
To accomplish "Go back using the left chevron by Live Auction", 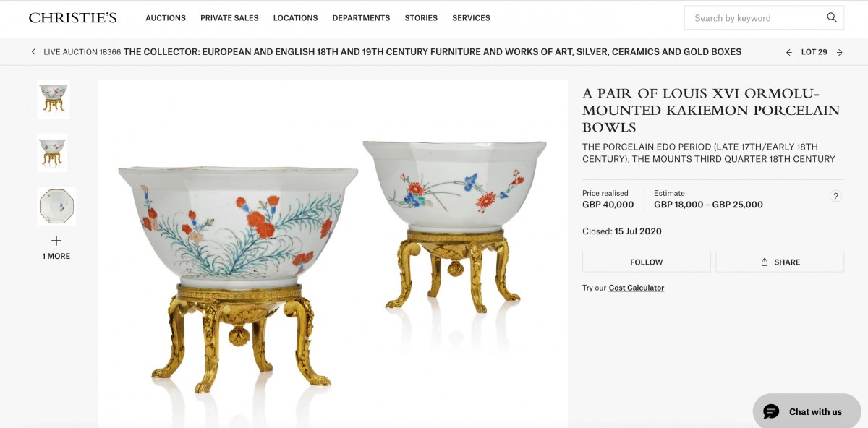I will tap(34, 52).
